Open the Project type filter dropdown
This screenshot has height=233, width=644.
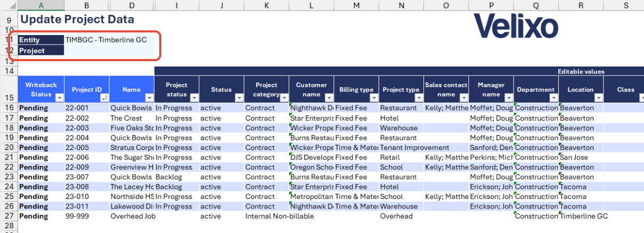pos(418,98)
